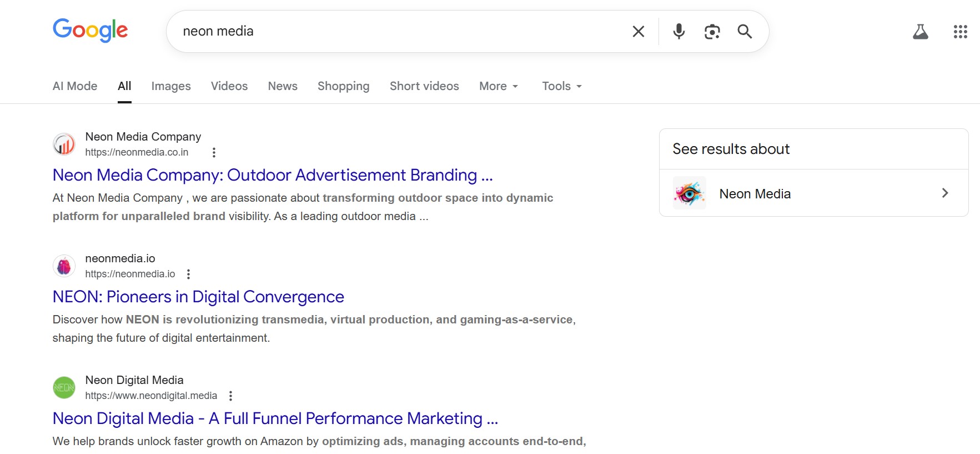Click into the search input field
Viewport: 980px width, 454px height.
(x=400, y=32)
